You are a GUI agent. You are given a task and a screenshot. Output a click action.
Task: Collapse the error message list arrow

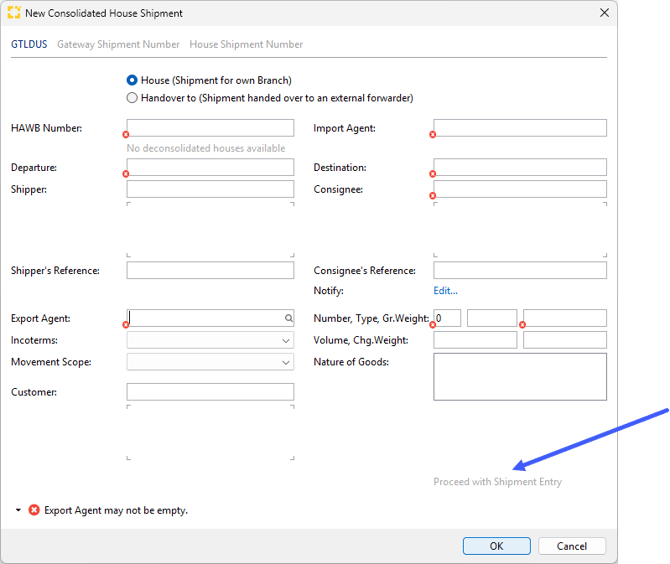coord(18,510)
